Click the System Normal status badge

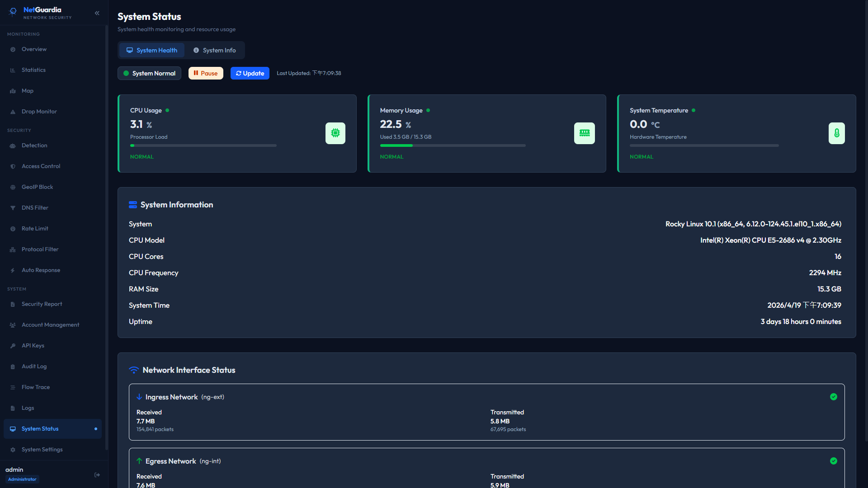point(149,73)
